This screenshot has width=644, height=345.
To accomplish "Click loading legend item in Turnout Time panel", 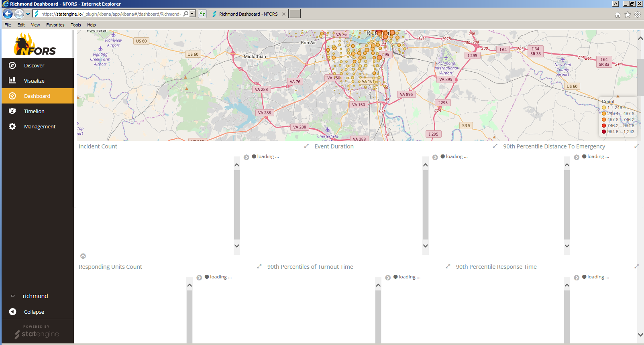I will (x=407, y=277).
